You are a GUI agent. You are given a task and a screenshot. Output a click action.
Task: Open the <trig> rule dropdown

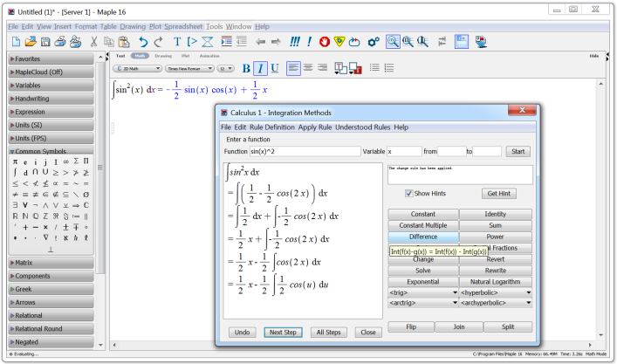point(423,292)
